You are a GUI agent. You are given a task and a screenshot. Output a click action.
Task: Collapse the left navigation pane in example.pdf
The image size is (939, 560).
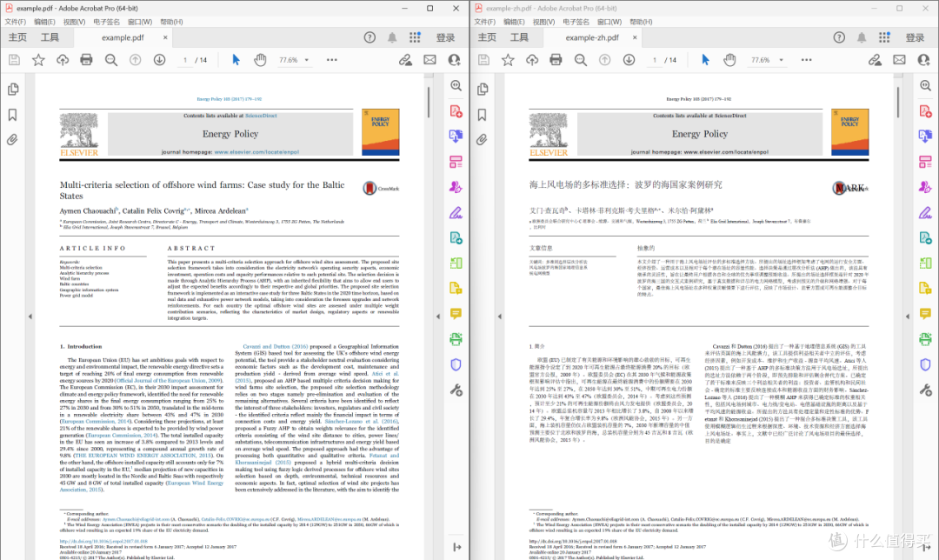[x=30, y=317]
